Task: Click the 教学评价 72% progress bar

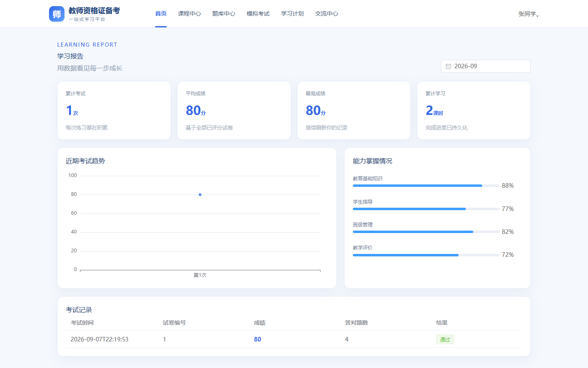Action: click(426, 255)
